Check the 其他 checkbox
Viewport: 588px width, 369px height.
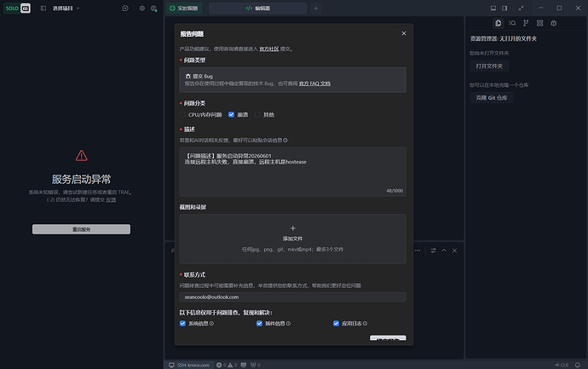point(257,115)
